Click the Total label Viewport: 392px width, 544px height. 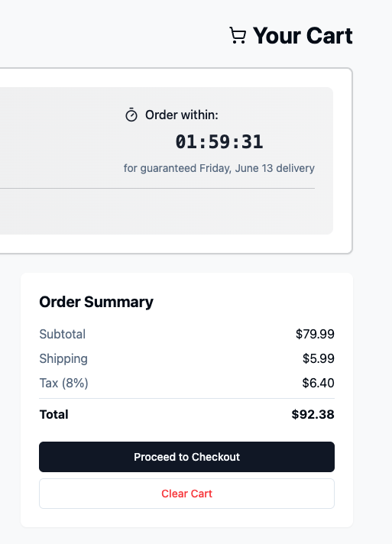coord(53,414)
